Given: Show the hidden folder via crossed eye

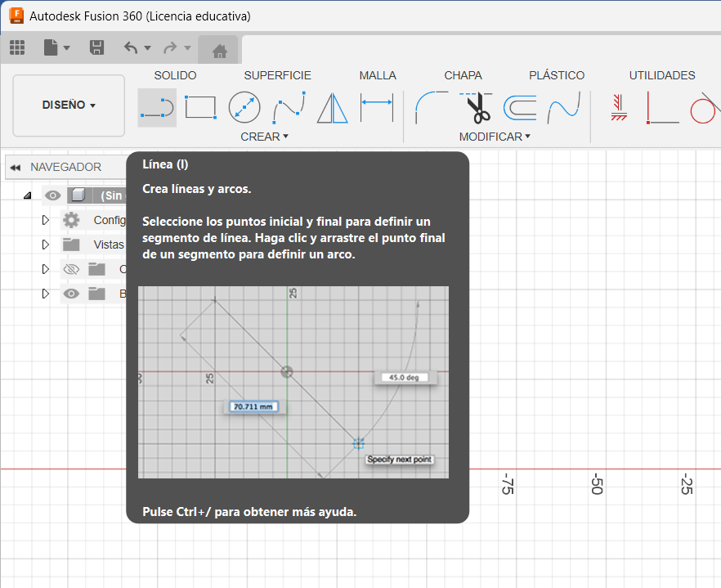Looking at the screenshot, I should coord(71,269).
